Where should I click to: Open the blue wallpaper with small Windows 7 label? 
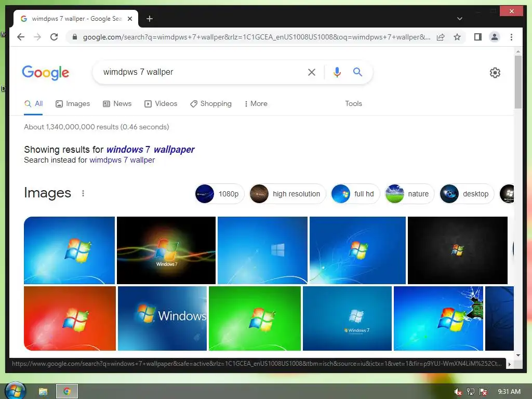347,318
